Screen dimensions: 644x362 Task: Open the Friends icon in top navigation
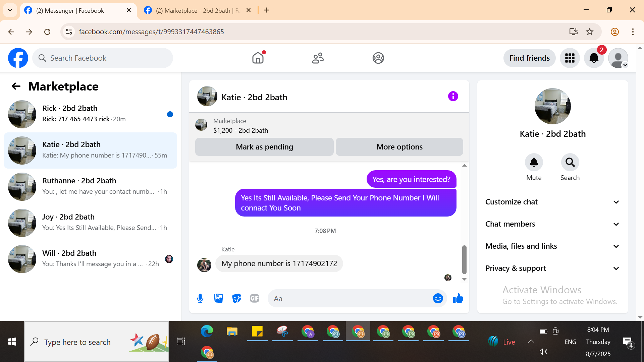(318, 58)
